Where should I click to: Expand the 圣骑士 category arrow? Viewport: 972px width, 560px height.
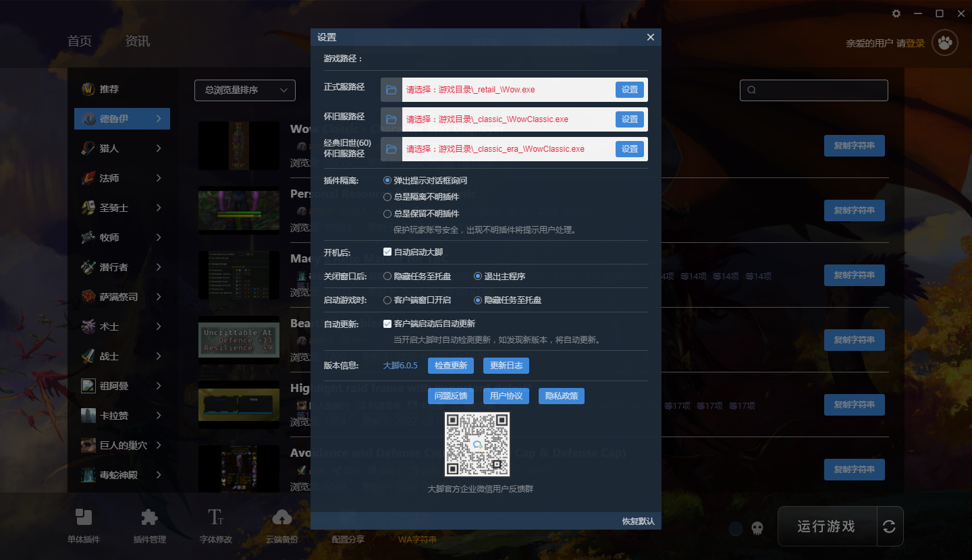(x=159, y=208)
